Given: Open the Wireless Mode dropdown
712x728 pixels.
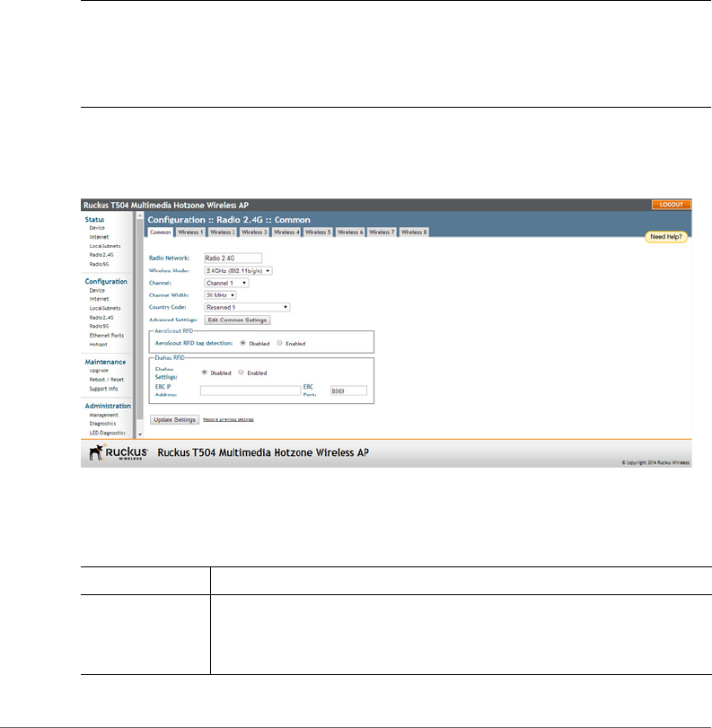Looking at the screenshot, I should click(x=238, y=271).
